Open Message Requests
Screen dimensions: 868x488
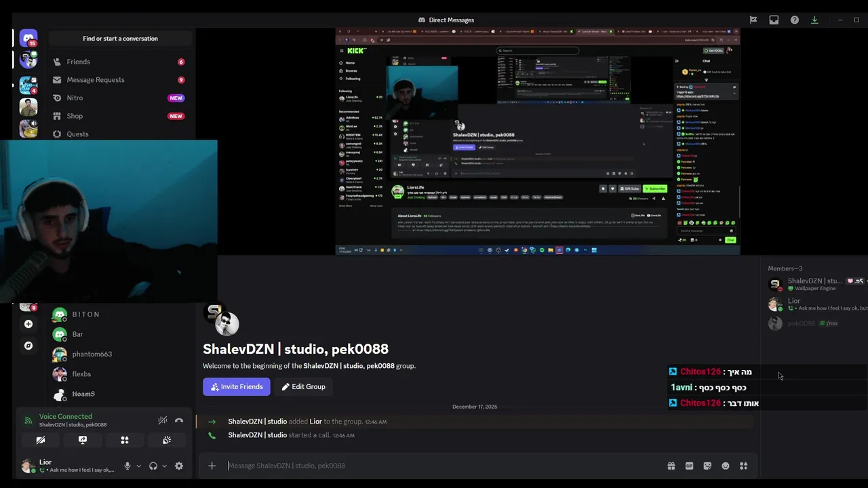pos(119,80)
